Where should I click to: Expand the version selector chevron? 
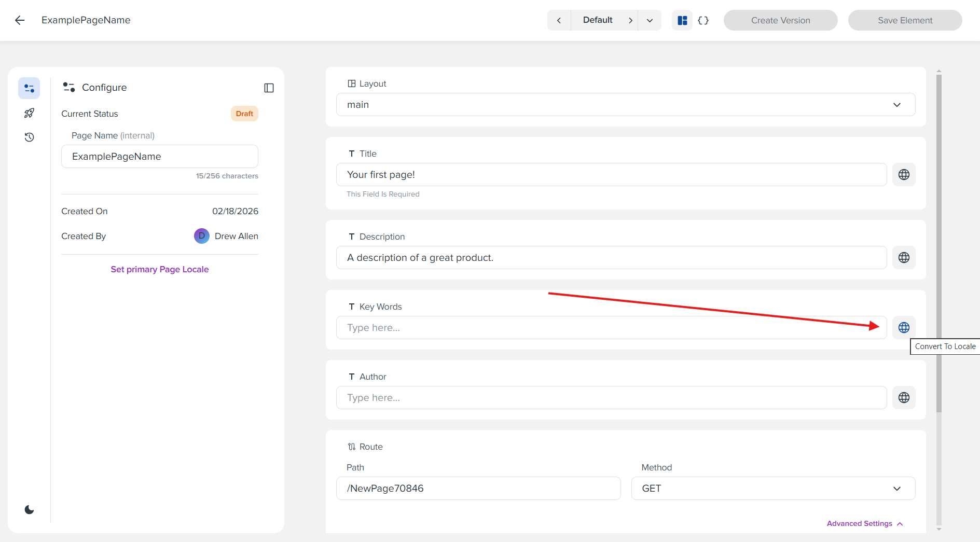pos(649,20)
